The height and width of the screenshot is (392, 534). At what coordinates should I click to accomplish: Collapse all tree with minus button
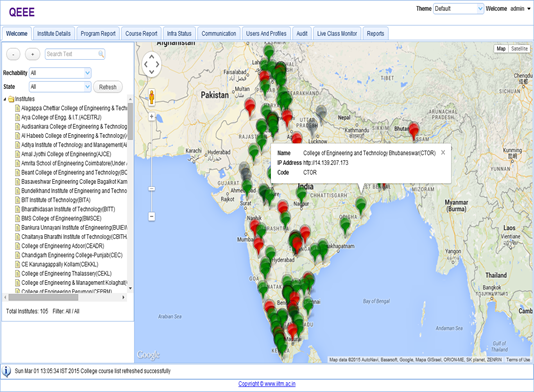point(13,54)
